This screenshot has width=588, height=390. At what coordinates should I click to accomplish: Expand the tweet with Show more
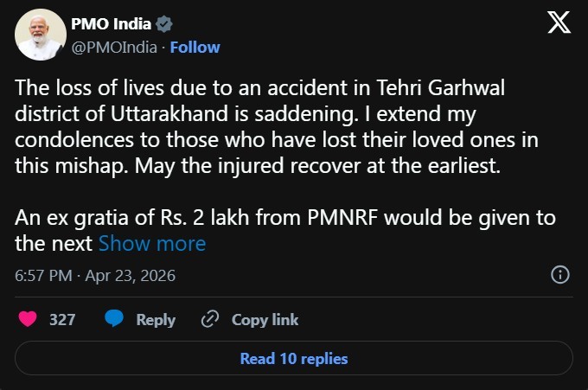click(x=152, y=243)
